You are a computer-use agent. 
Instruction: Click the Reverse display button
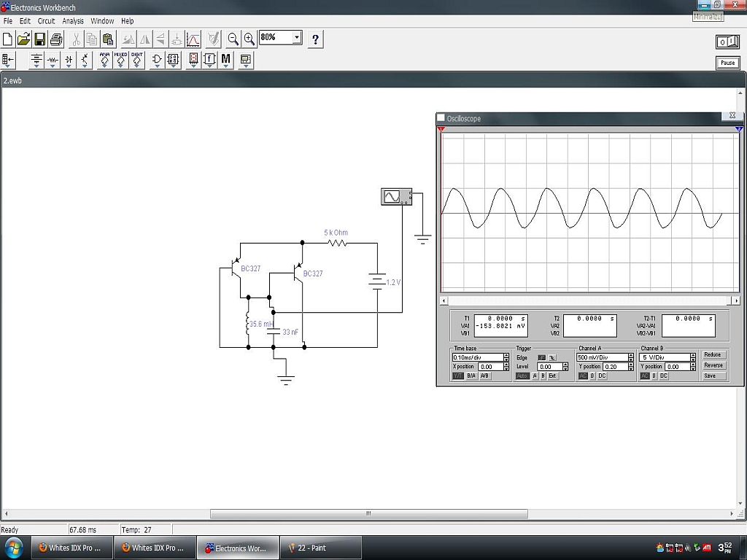pos(713,366)
